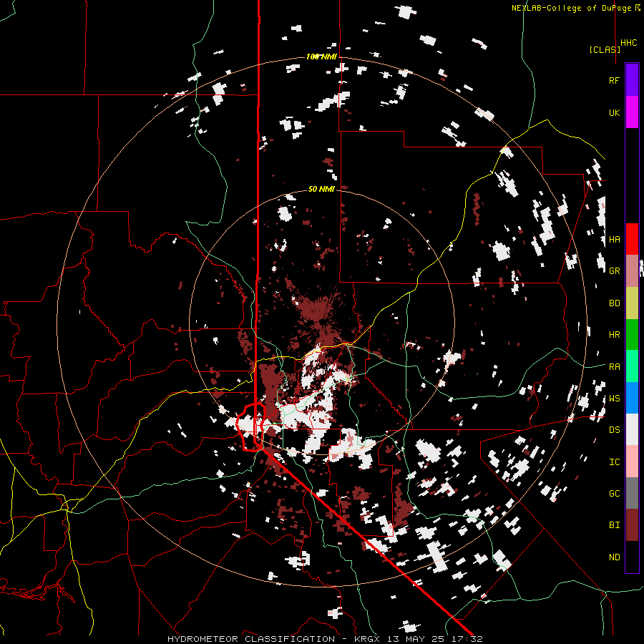Click the RA legend label
Viewport: 644px width, 644px height.
(x=614, y=367)
